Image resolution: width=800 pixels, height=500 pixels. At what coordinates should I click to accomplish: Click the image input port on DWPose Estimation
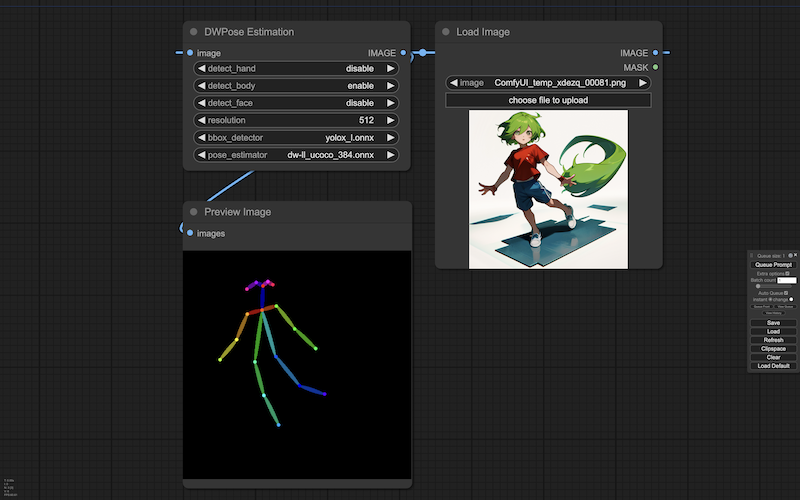tap(190, 53)
